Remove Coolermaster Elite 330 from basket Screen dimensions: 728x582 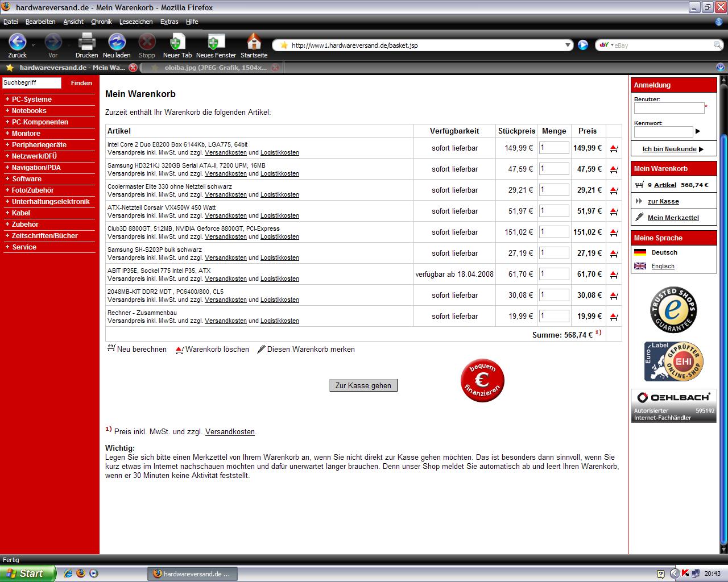[614, 190]
